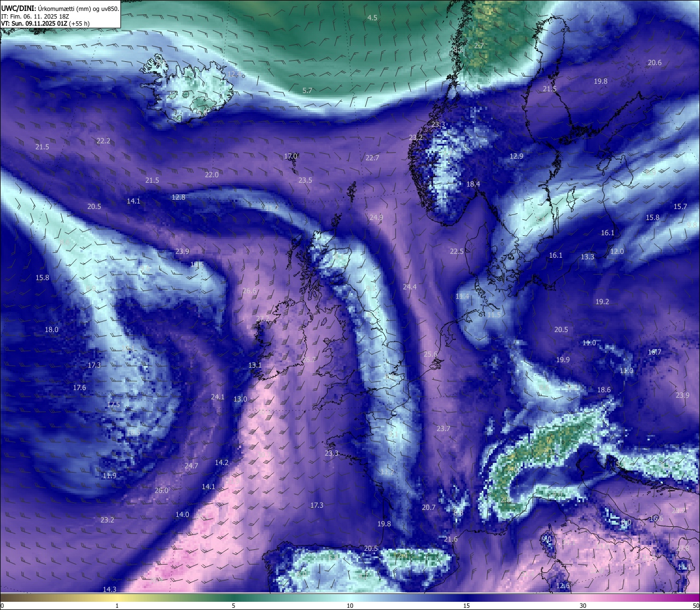
Task: Select the 18.6 value label
Action: (604, 390)
